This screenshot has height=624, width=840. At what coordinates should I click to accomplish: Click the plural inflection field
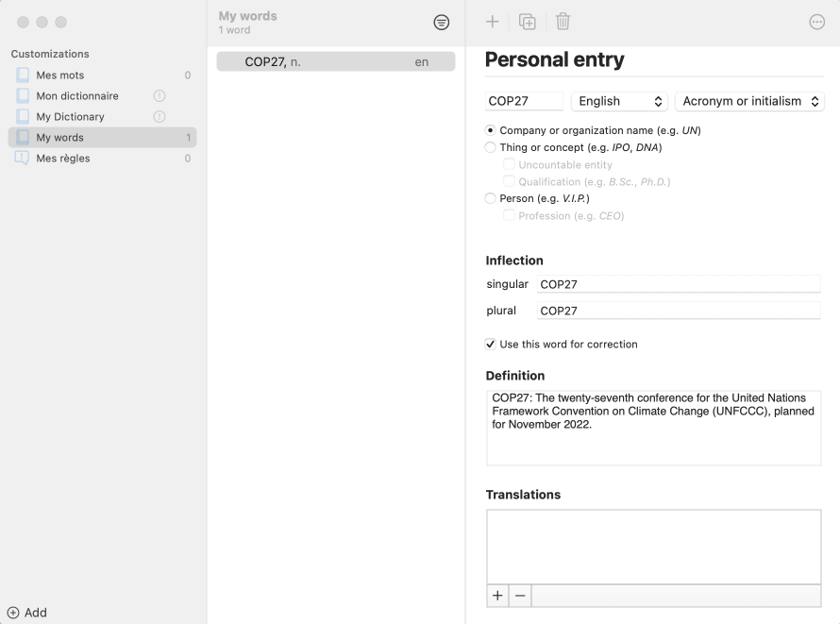[679, 311]
